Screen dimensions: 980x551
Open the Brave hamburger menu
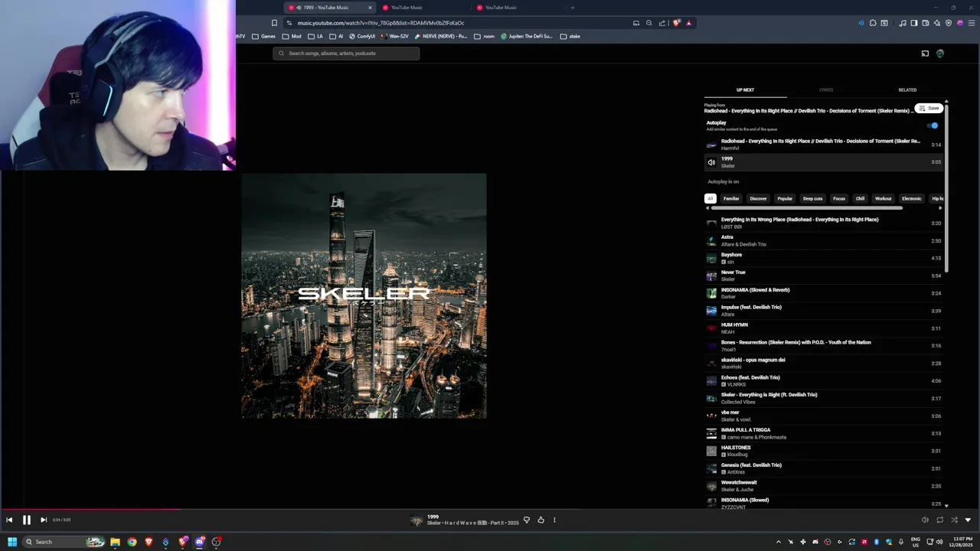click(x=971, y=23)
